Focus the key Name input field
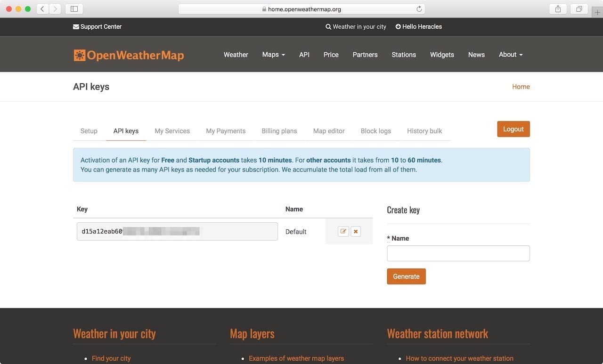The image size is (603, 364). [458, 253]
